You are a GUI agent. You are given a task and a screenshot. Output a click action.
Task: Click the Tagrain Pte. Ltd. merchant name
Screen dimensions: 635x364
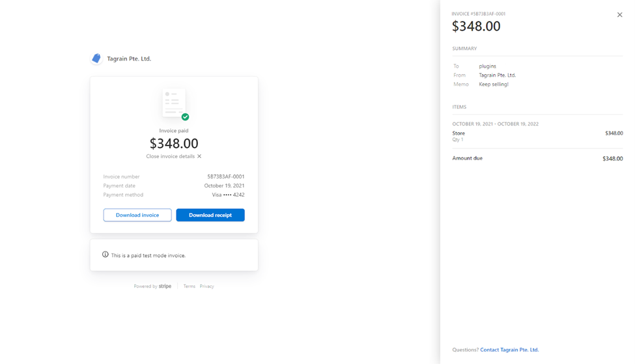129,59
